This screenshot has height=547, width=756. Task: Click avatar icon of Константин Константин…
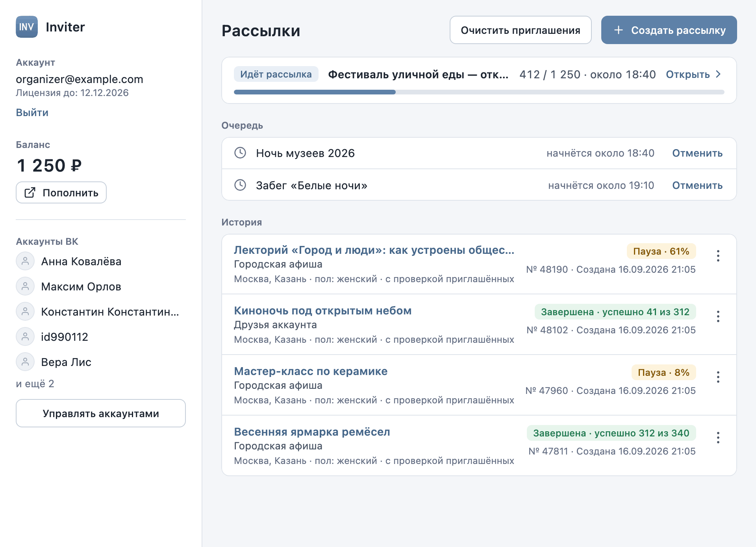tap(25, 312)
